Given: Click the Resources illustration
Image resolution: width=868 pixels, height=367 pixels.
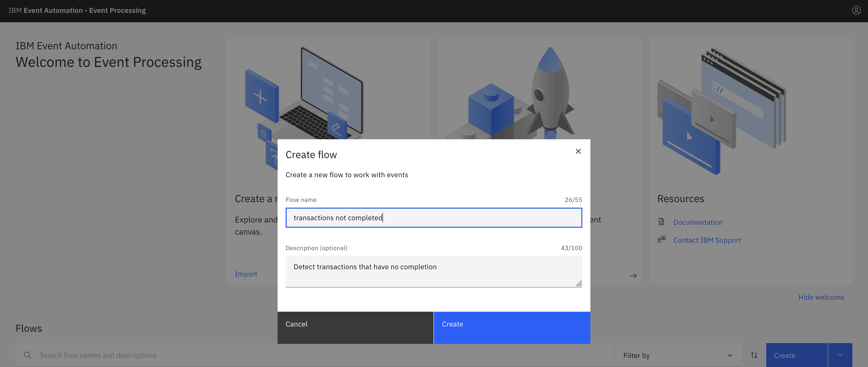Looking at the screenshot, I should click(x=721, y=110).
